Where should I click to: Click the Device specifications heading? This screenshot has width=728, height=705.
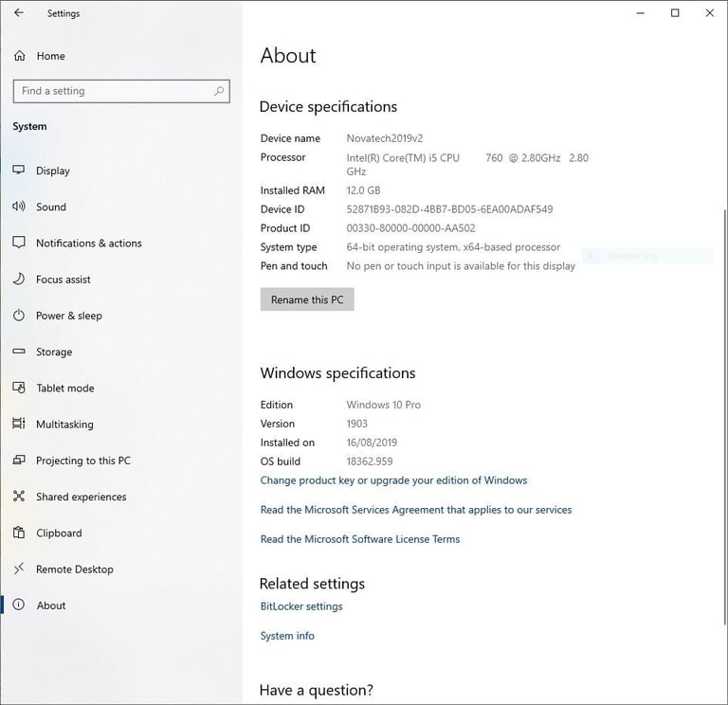[x=328, y=107]
